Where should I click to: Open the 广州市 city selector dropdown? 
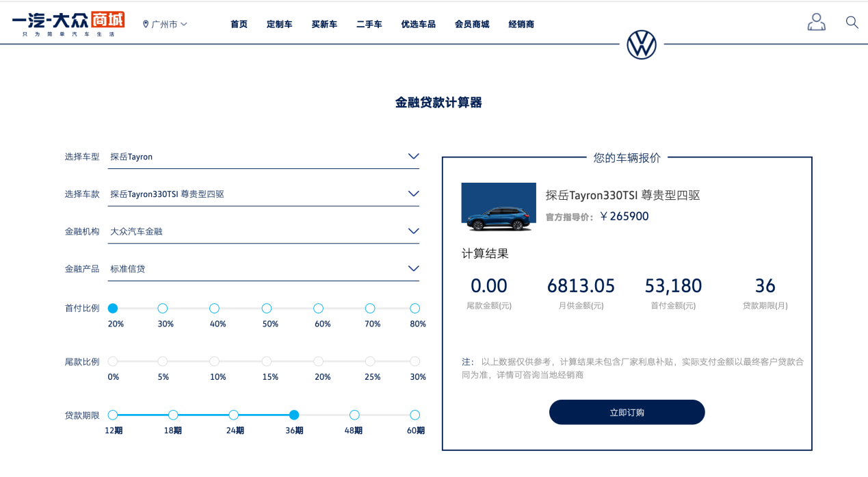(x=165, y=24)
